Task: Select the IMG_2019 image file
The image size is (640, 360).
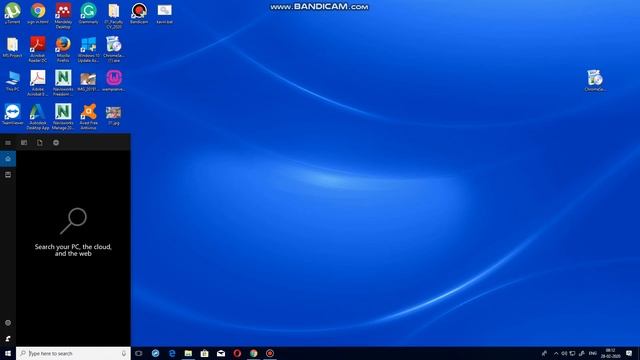Action: [88, 81]
